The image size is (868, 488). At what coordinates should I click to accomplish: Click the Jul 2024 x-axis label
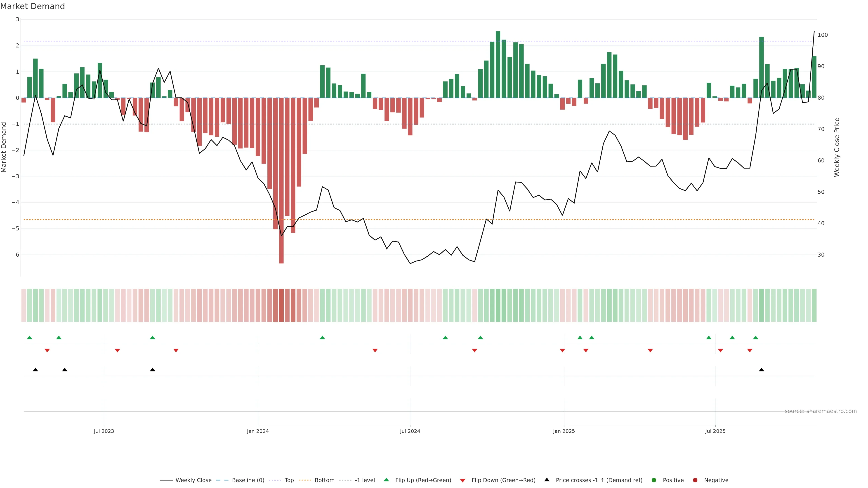(410, 431)
